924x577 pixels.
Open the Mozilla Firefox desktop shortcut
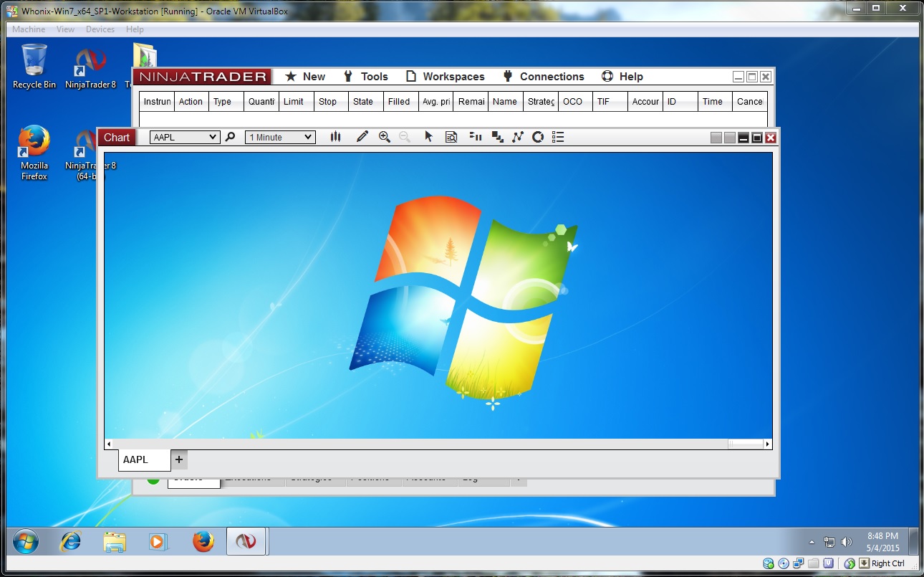[x=34, y=153]
